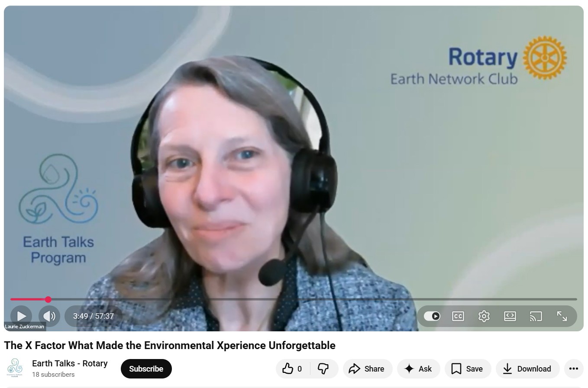Dislike the video
The height and width of the screenshot is (388, 588).
click(323, 369)
